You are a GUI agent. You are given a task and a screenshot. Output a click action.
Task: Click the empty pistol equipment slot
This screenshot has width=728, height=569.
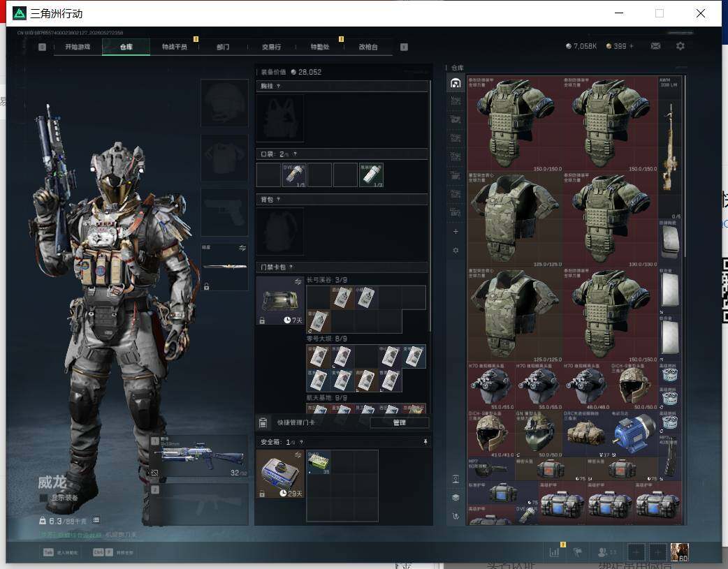point(224,212)
